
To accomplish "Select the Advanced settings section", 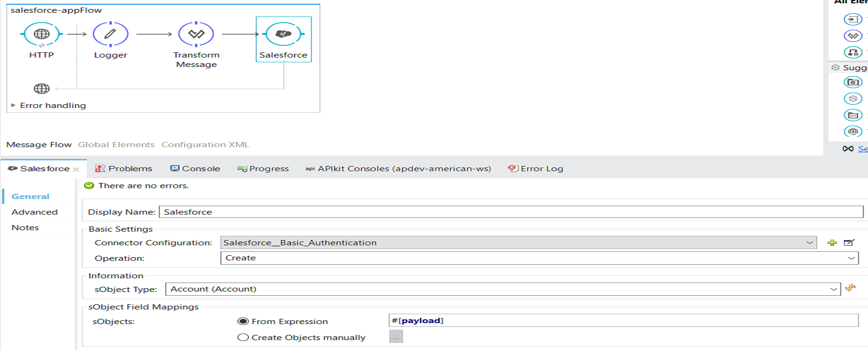I will tap(34, 212).
